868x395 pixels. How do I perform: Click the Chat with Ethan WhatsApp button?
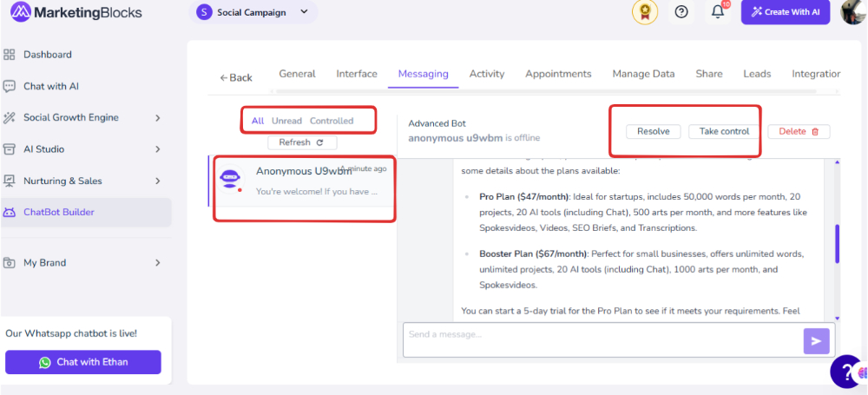point(83,362)
